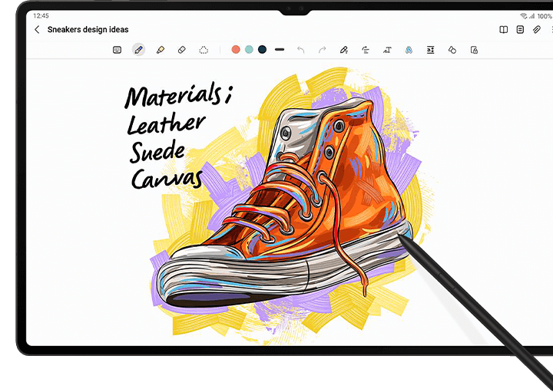Open the keyboard text input mode
The height and width of the screenshot is (392, 553).
click(117, 50)
